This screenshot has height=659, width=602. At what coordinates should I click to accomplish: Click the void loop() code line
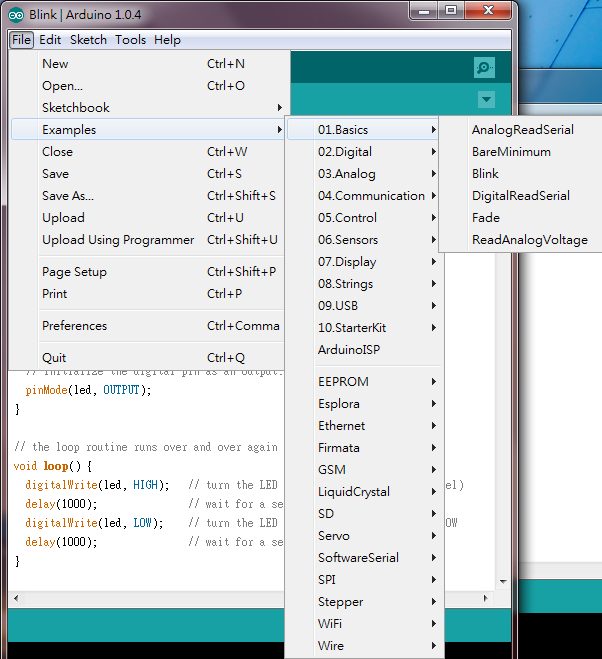pyautogui.click(x=52, y=466)
